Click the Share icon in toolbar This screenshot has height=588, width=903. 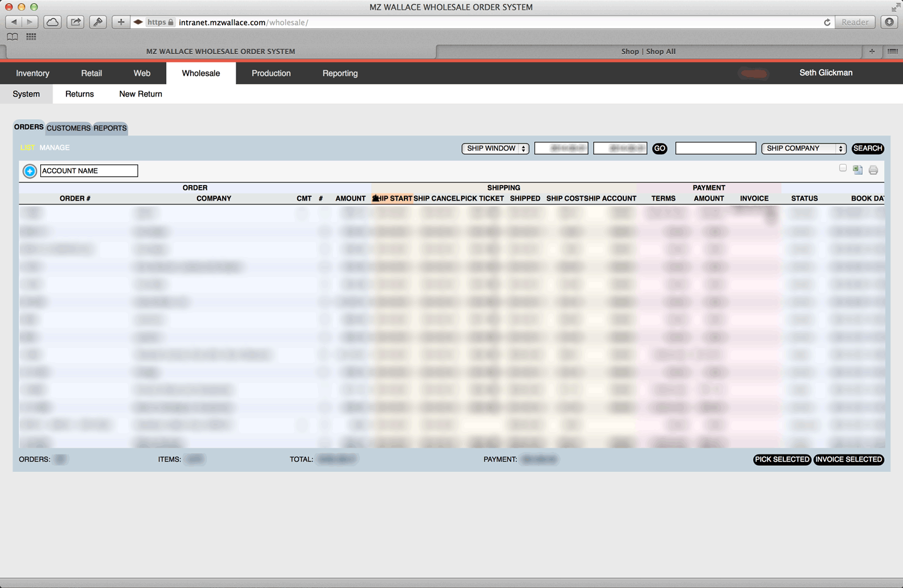(75, 22)
